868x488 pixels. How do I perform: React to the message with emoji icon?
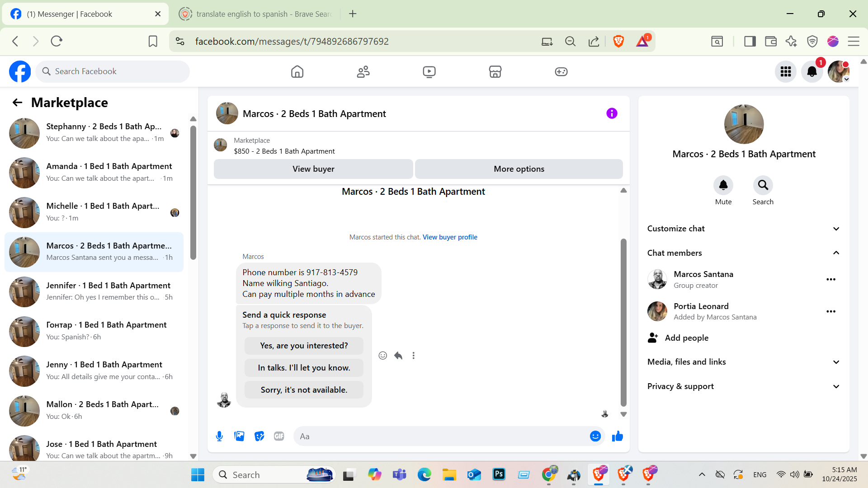click(x=383, y=356)
